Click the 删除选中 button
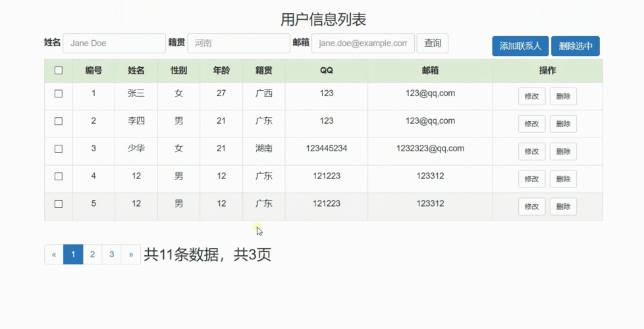This screenshot has height=329, width=644. pyautogui.click(x=575, y=46)
